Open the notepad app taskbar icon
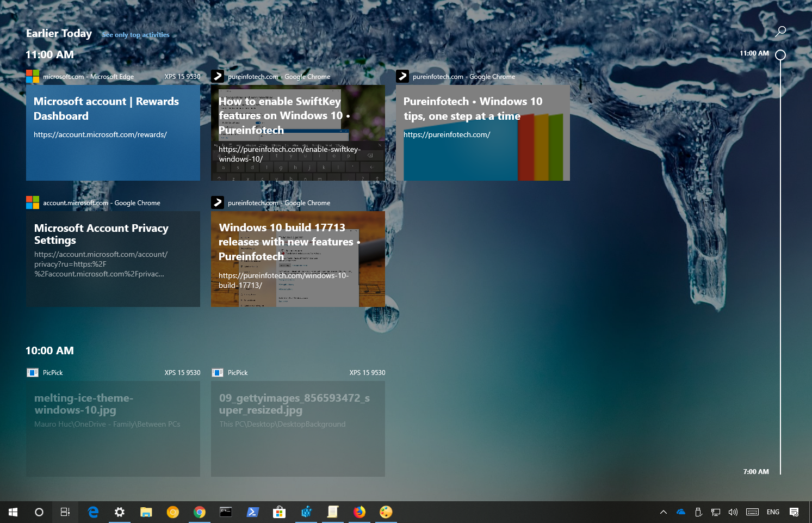The width and height of the screenshot is (812, 523). (x=333, y=512)
